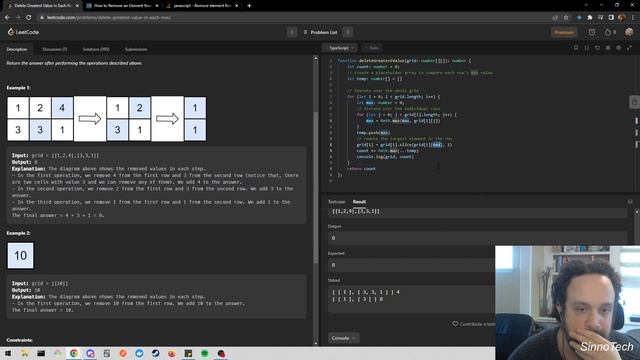Open the browser extensions puzzle icon
This screenshot has width=640, height=360.
pos(589,18)
